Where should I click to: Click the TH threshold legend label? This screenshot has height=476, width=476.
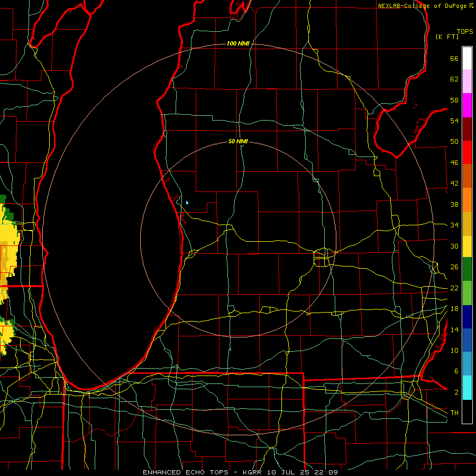[x=454, y=413]
